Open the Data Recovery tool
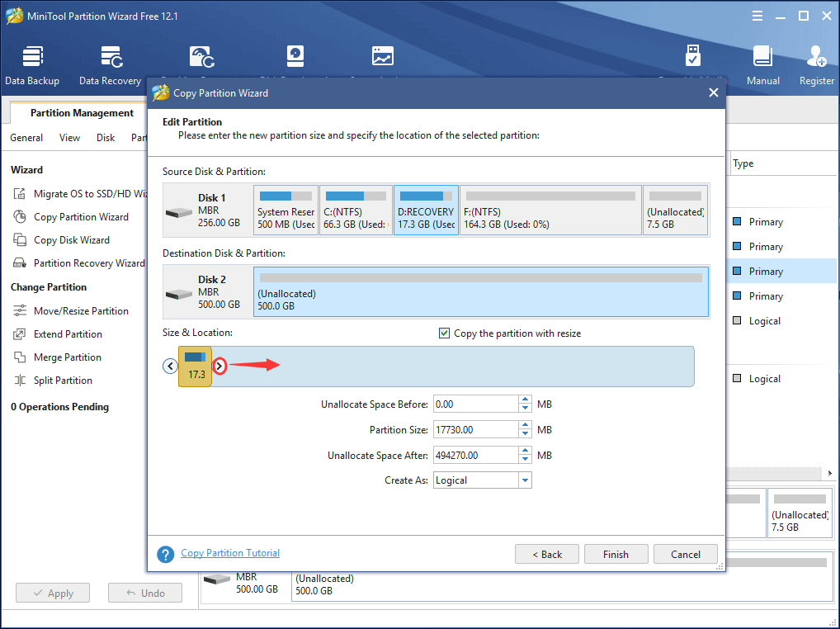The image size is (840, 629). point(111,66)
